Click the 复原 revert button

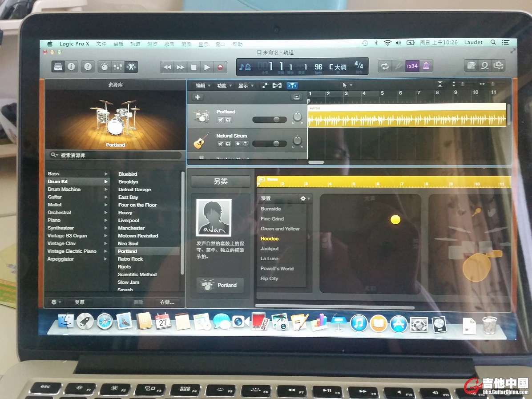(x=79, y=302)
